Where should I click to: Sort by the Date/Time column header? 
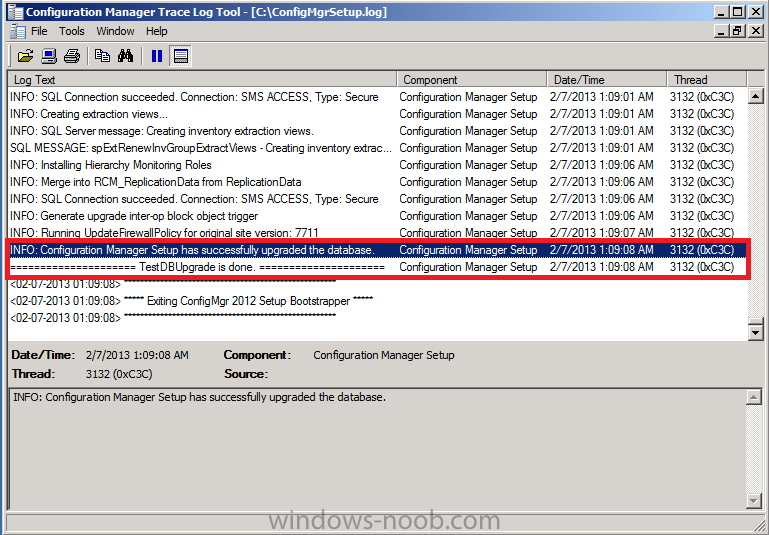[607, 79]
